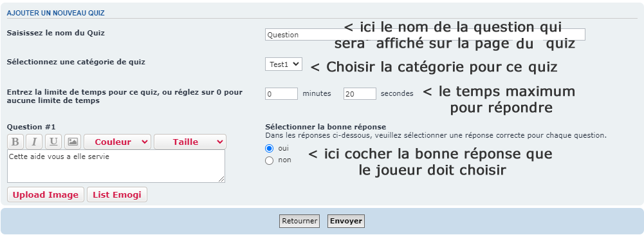
Task: Expand the Test1 category selector
Action: 283,64
